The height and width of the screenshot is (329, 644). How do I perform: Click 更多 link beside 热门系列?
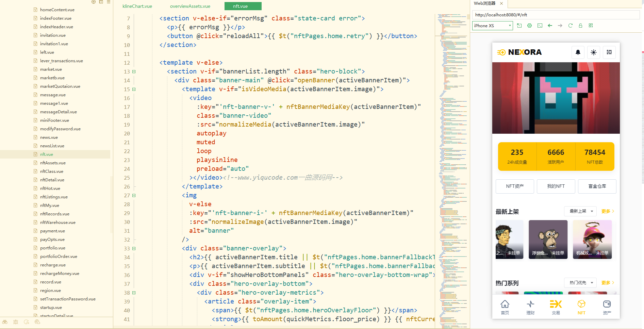[608, 283]
